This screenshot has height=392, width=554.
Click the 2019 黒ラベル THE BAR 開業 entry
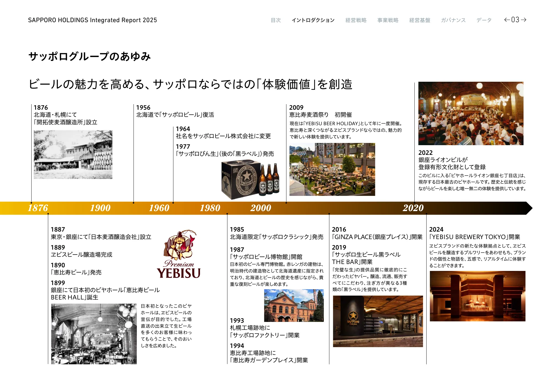point(366,255)
